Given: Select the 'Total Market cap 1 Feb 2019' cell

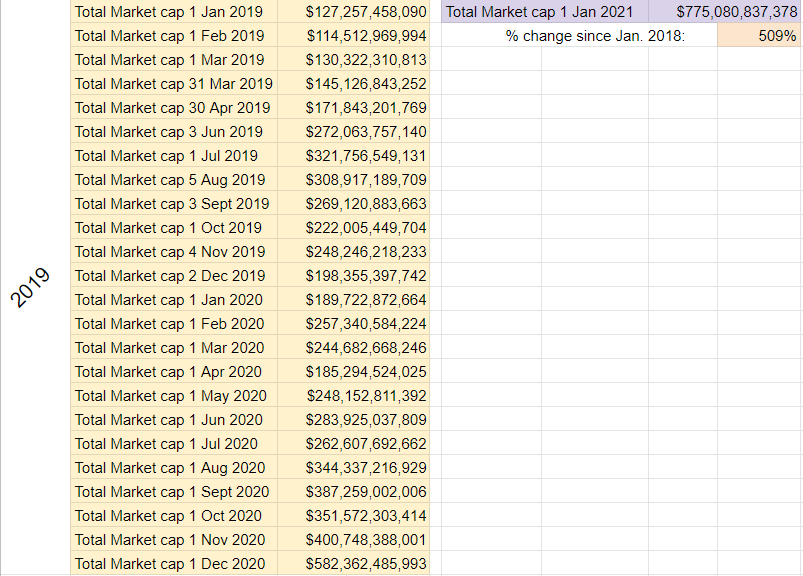Looking at the screenshot, I should (174, 35).
